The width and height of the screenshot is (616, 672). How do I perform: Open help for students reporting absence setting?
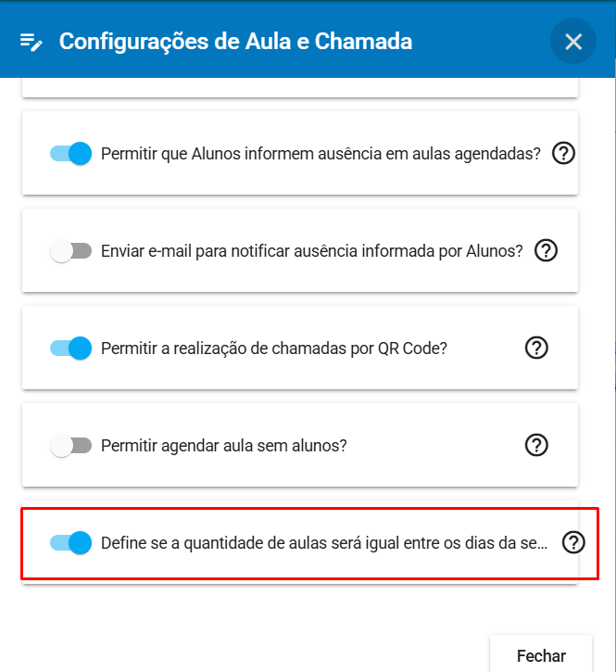[563, 153]
